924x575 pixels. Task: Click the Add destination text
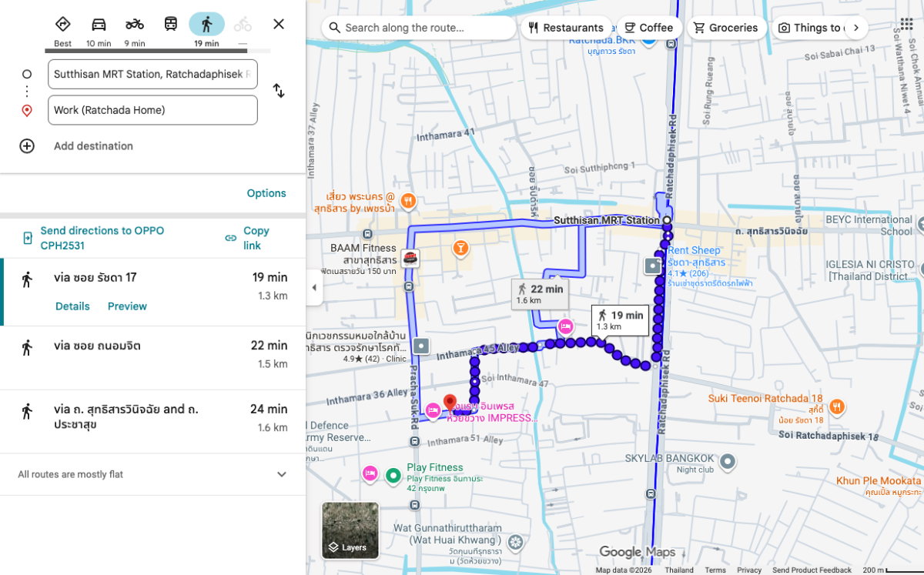[93, 146]
